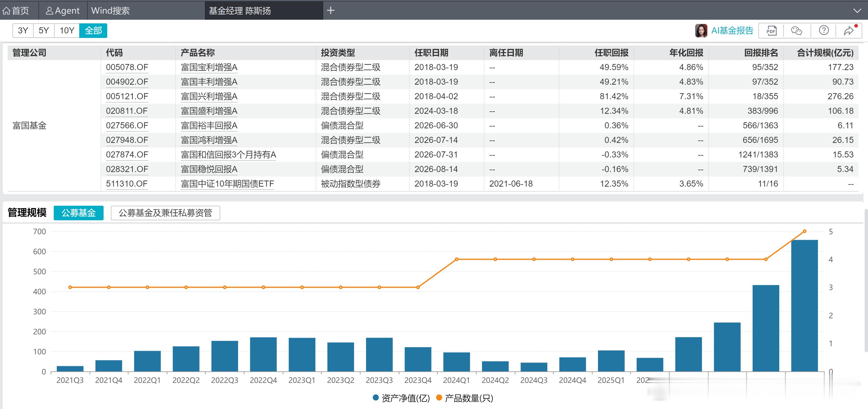Open product 富国丰利增强A

coord(209,82)
